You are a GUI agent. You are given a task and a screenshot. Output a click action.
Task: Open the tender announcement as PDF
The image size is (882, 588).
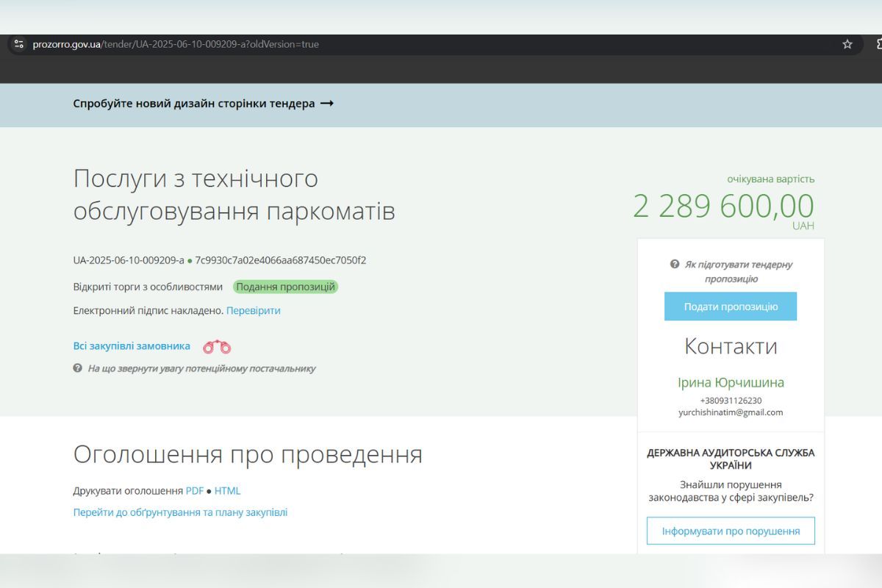[x=195, y=490]
